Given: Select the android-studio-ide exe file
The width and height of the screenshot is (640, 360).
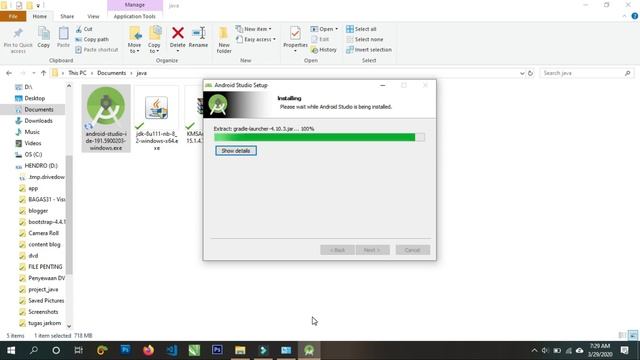Looking at the screenshot, I should [106, 118].
